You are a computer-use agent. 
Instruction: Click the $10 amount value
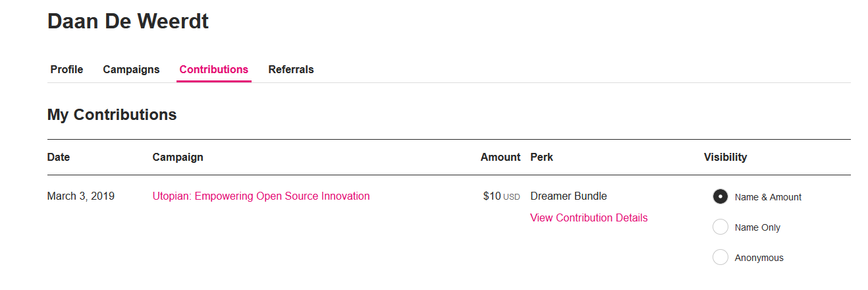tap(492, 196)
